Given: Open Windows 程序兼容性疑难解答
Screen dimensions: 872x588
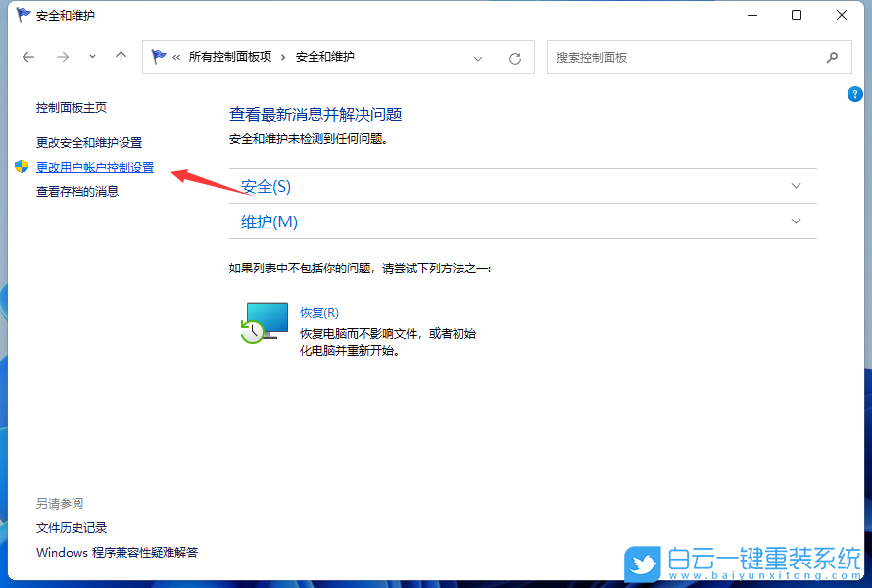Looking at the screenshot, I should coord(118,552).
